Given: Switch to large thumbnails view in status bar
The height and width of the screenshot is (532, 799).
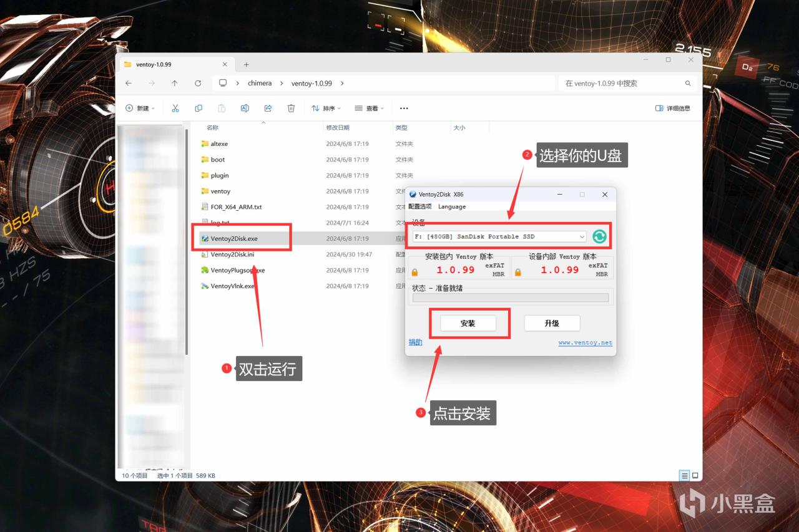Looking at the screenshot, I should [695, 476].
